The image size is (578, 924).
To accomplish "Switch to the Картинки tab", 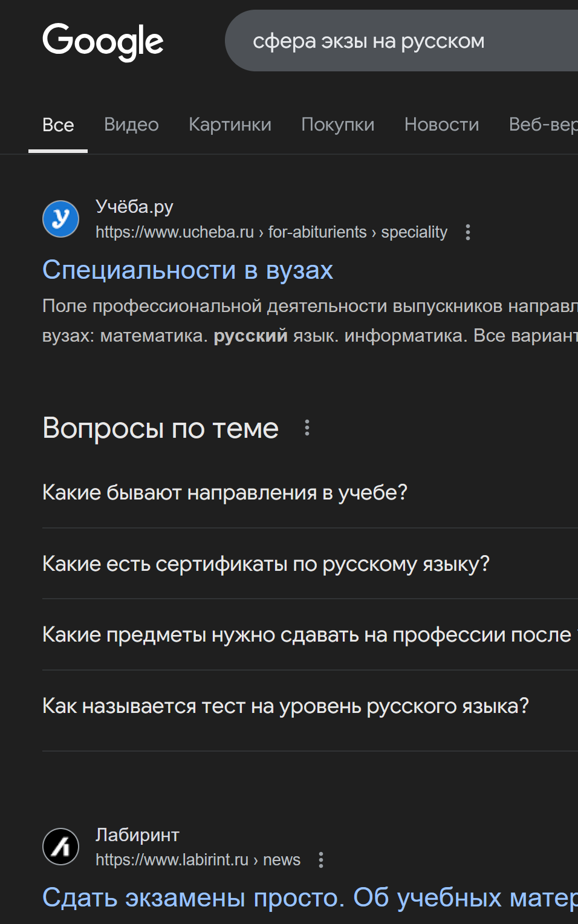I will click(x=230, y=125).
